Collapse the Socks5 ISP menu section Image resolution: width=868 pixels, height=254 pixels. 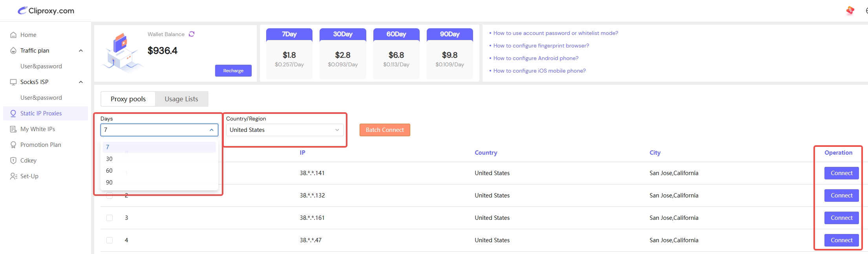coord(81,82)
